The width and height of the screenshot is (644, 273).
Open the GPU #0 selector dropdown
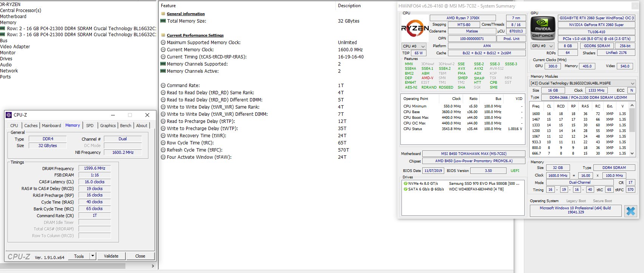click(x=542, y=46)
